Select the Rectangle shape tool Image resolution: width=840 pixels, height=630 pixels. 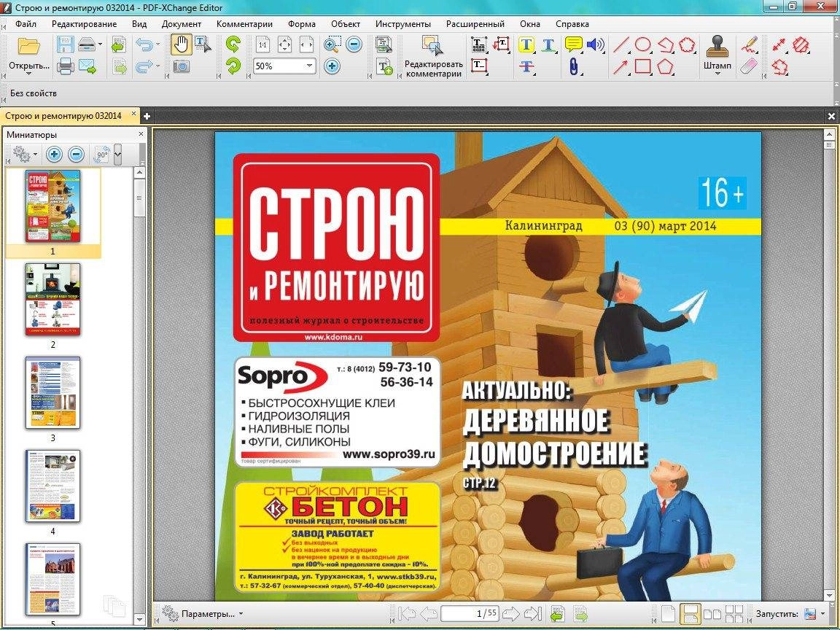(x=643, y=66)
